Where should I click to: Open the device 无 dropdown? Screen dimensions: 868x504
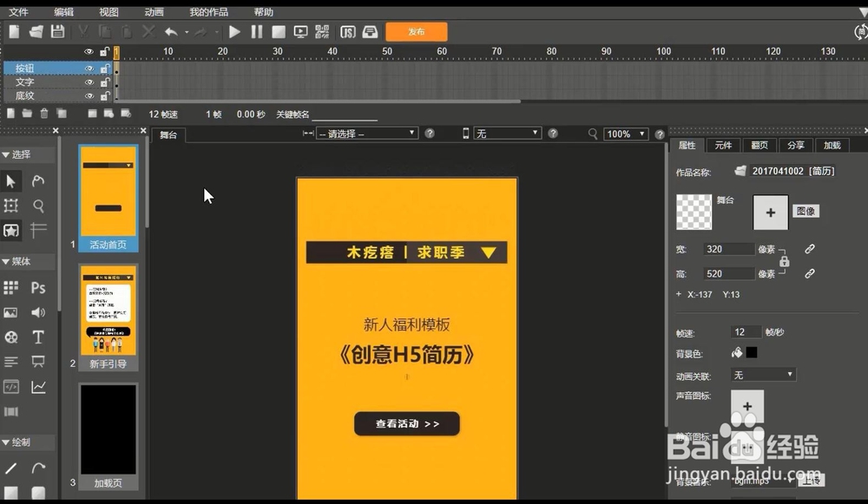click(x=507, y=134)
